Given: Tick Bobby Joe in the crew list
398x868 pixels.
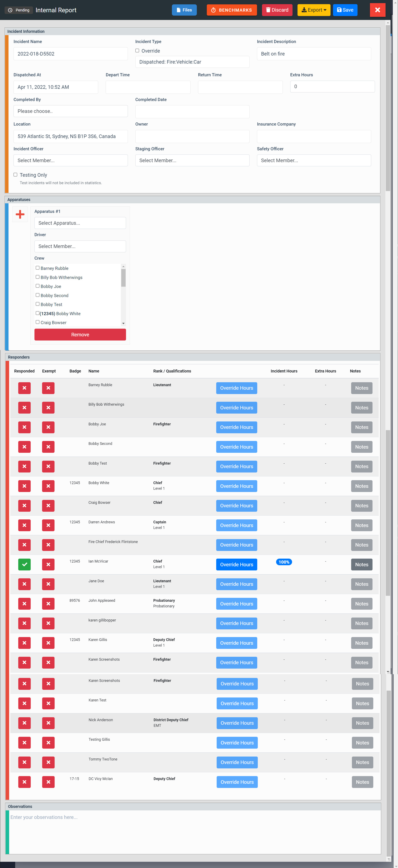Looking at the screenshot, I should click(38, 286).
